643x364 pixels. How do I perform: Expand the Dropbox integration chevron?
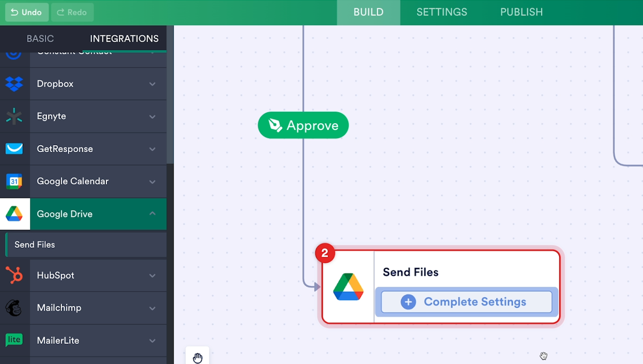point(152,84)
